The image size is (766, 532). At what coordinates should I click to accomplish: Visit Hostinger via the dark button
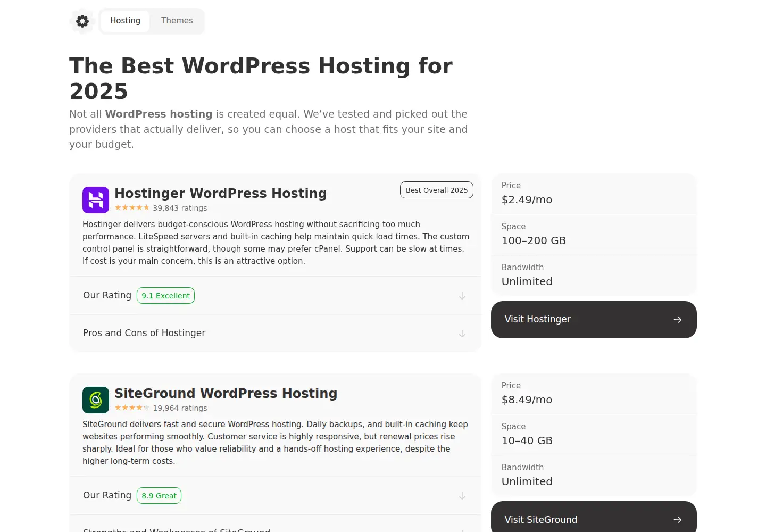[x=594, y=320]
